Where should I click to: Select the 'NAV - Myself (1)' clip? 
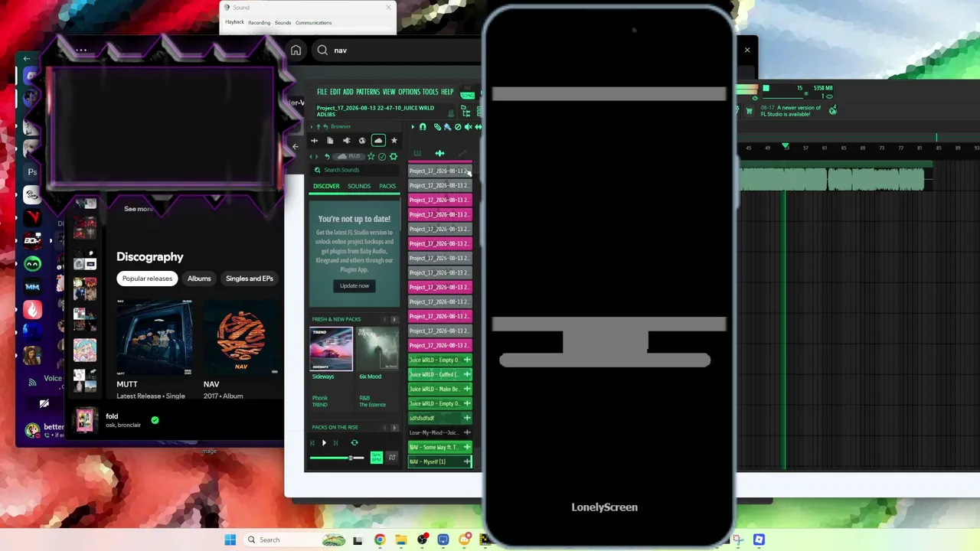pos(440,461)
